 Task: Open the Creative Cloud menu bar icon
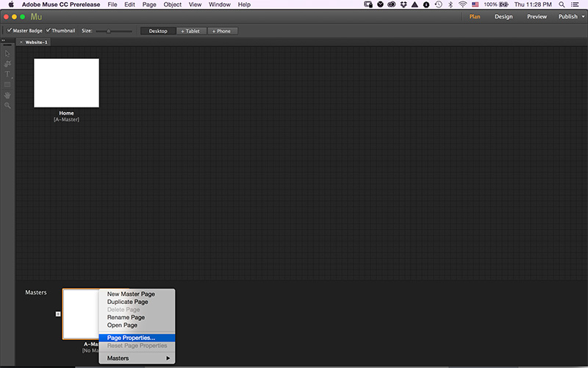[x=397, y=4]
